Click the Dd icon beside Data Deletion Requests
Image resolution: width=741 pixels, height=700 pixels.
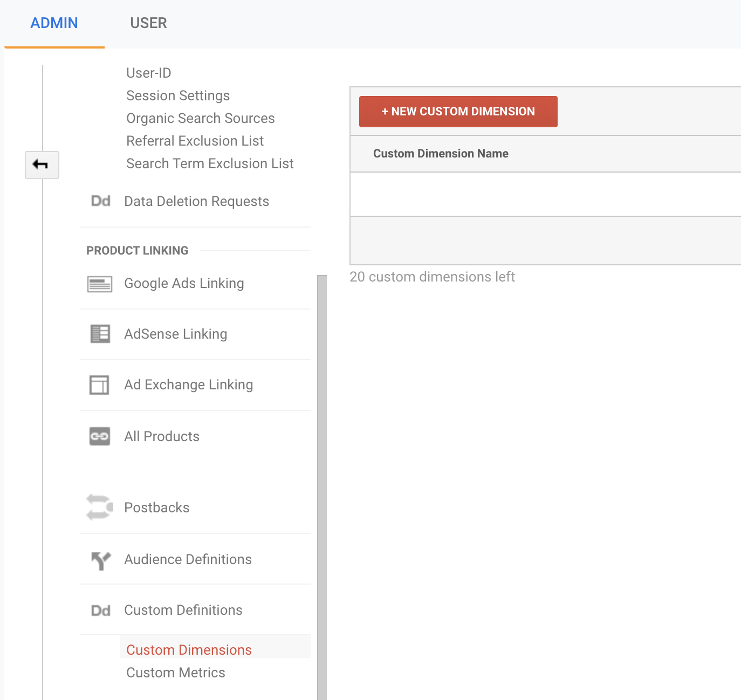pyautogui.click(x=101, y=201)
